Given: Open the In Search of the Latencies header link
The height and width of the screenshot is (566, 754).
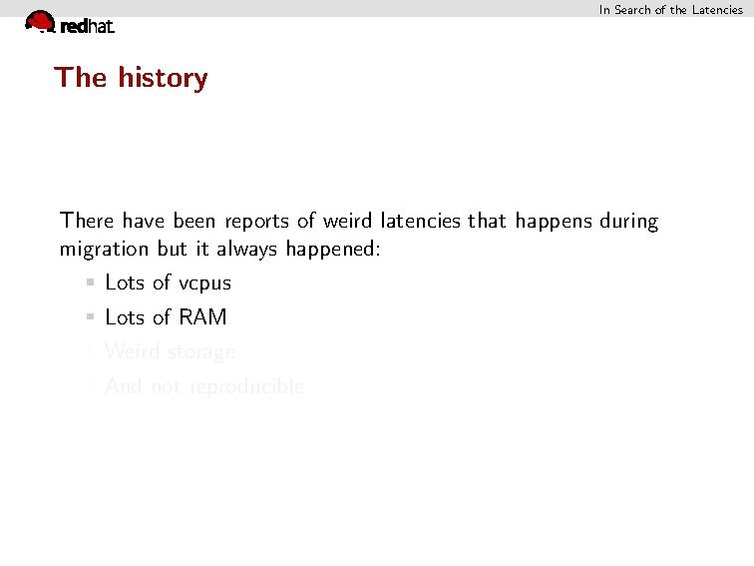Looking at the screenshot, I should (670, 9).
